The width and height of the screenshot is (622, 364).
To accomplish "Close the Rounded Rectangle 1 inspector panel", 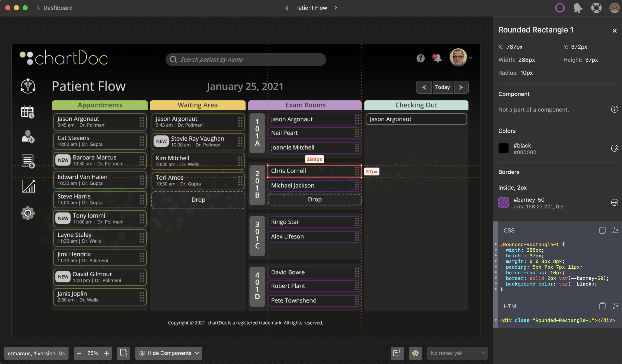I will [614, 31].
